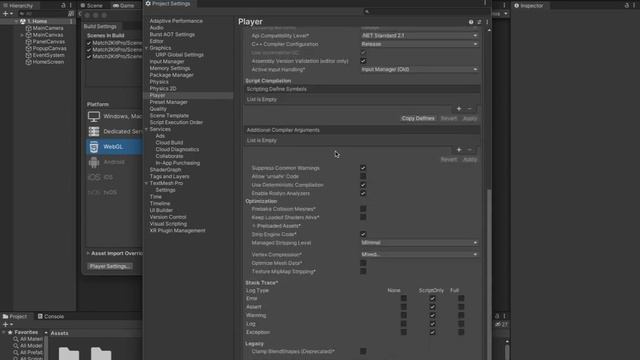
Task: Set Warning stack trace to None
Action: (x=403, y=315)
